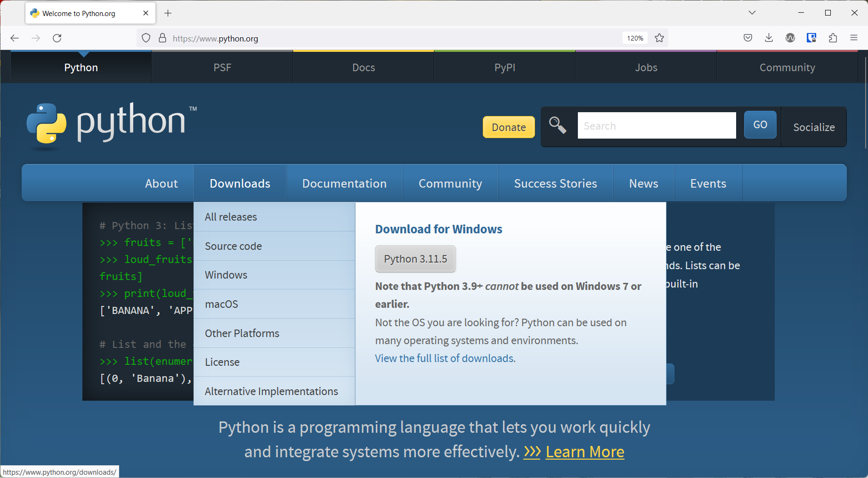Open the Firefox downloads arrow icon
The height and width of the screenshot is (478, 868).
(x=769, y=38)
